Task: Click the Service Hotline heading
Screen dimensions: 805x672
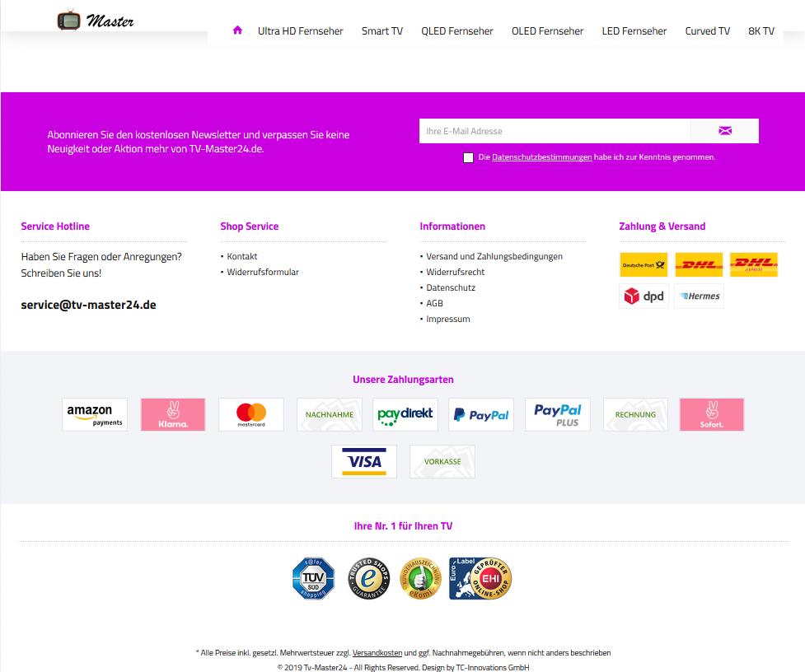Action: click(x=55, y=226)
